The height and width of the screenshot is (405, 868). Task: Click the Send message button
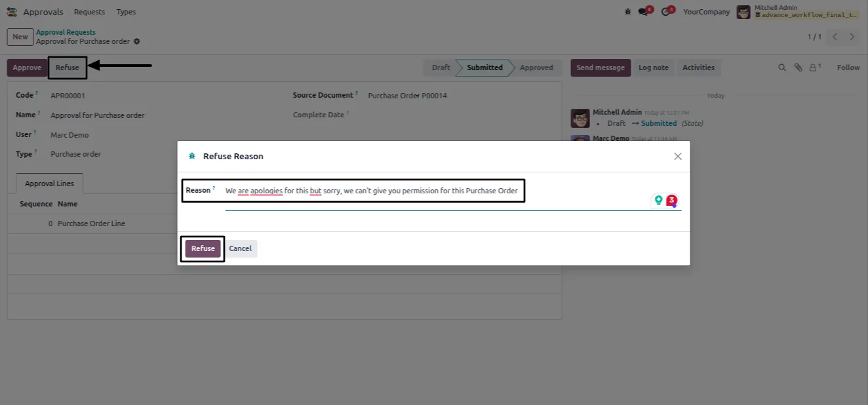pos(601,67)
